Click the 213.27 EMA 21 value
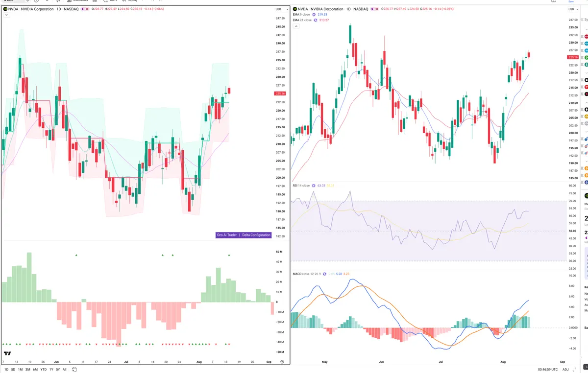Image resolution: width=588 pixels, height=373 pixels. pos(324,20)
